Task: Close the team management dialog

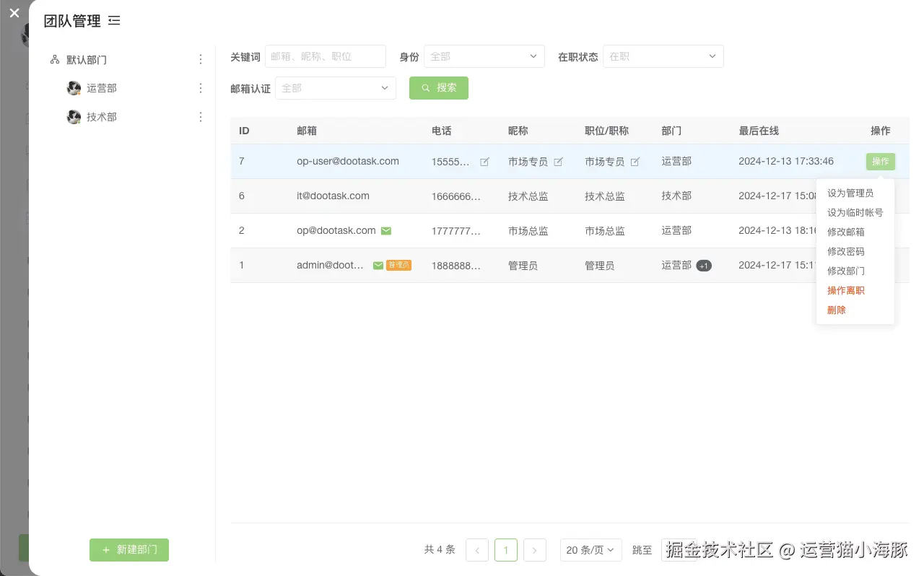Action: pyautogui.click(x=14, y=13)
